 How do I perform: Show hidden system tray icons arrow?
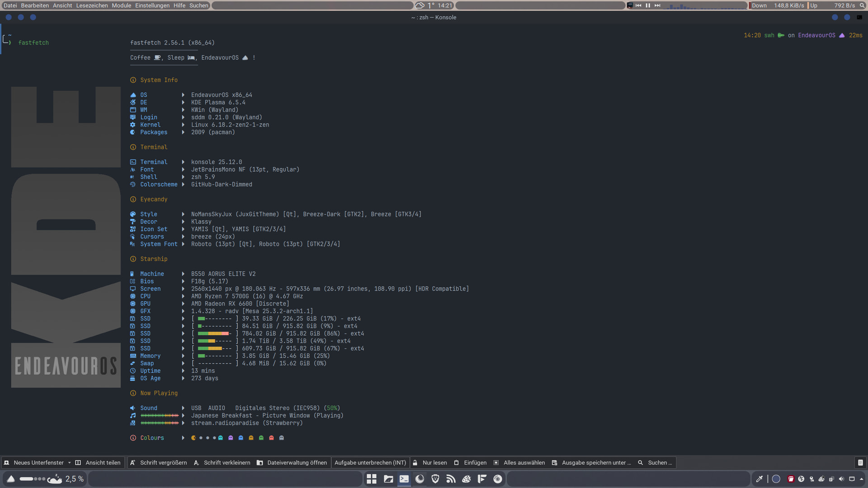click(862, 479)
